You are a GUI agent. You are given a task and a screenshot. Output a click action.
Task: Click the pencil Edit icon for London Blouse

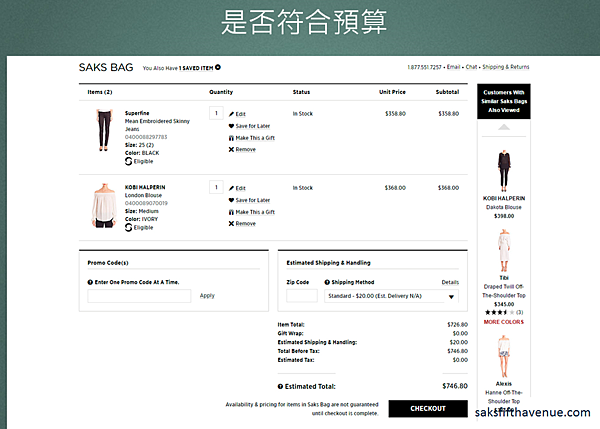[x=231, y=188]
